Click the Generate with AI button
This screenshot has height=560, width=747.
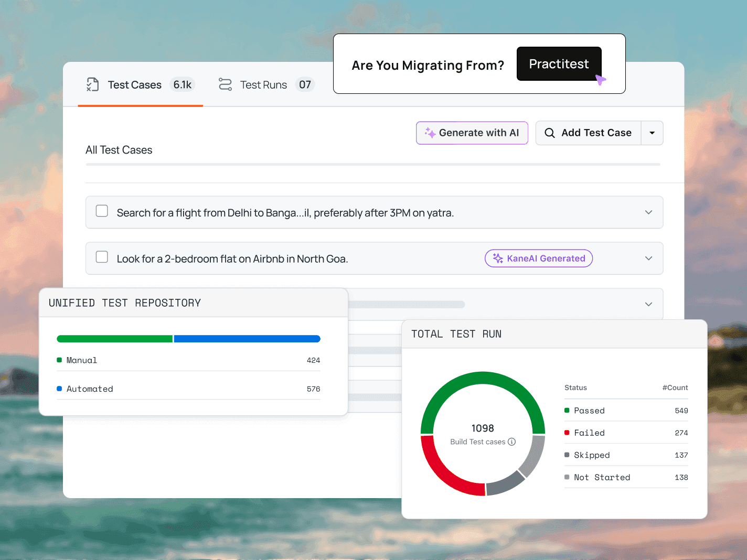tap(472, 133)
